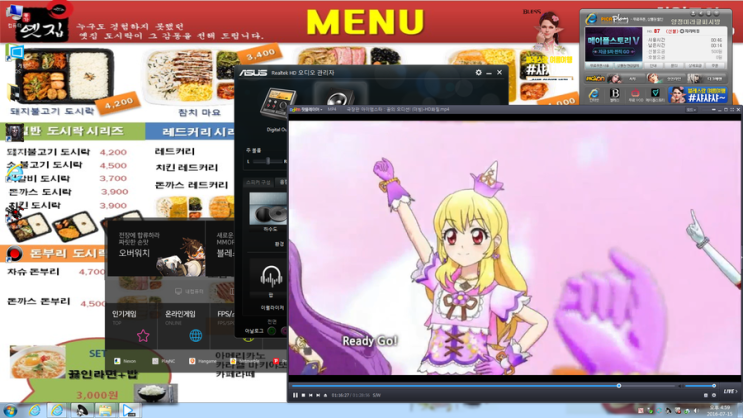Open media player settings gear at bottom right
743x418 pixels.
(x=714, y=395)
